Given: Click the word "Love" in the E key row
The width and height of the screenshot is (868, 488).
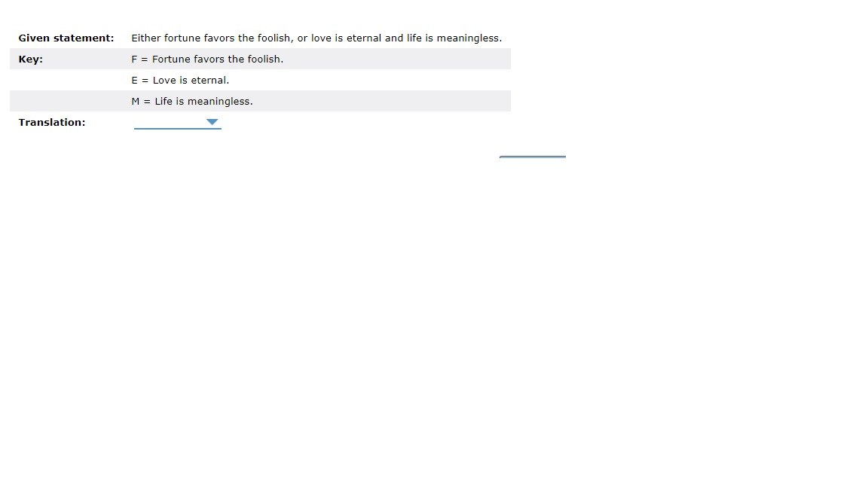Looking at the screenshot, I should pos(164,81).
